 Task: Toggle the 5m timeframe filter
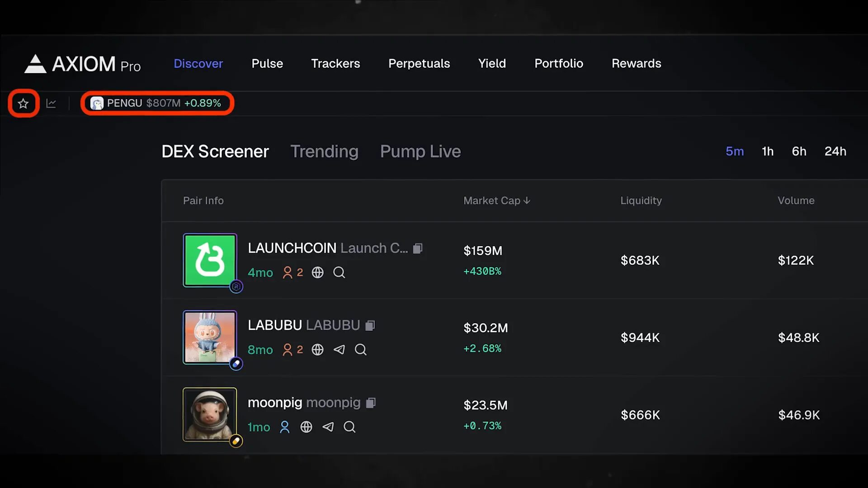pyautogui.click(x=735, y=151)
